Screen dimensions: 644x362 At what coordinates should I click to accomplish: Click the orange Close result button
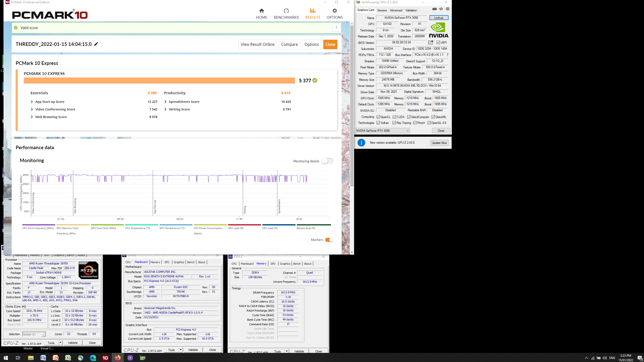tap(330, 44)
